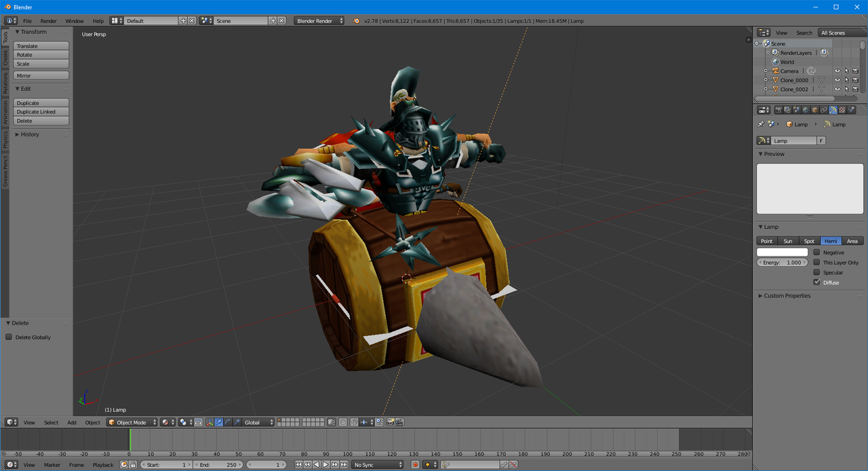Open the Constraints properties tab icon
Viewport: 868px width, 471px height.
point(824,110)
